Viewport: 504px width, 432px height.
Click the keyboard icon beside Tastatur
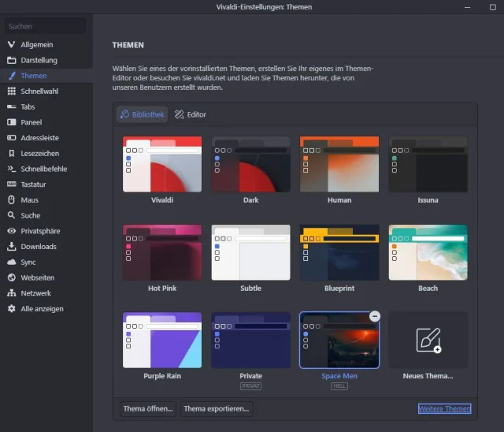12,184
